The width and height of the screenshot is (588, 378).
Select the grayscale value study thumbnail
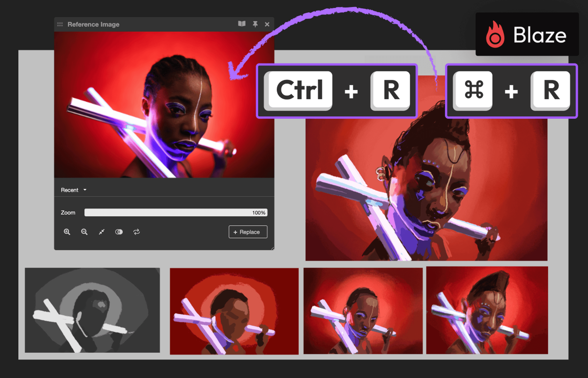click(92, 310)
